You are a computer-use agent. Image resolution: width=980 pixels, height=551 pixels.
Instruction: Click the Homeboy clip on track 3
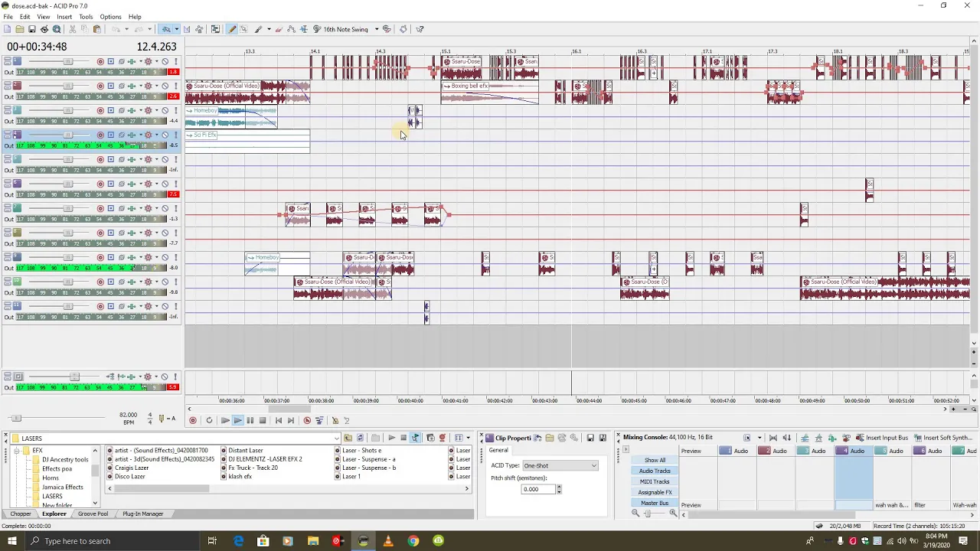(x=230, y=118)
